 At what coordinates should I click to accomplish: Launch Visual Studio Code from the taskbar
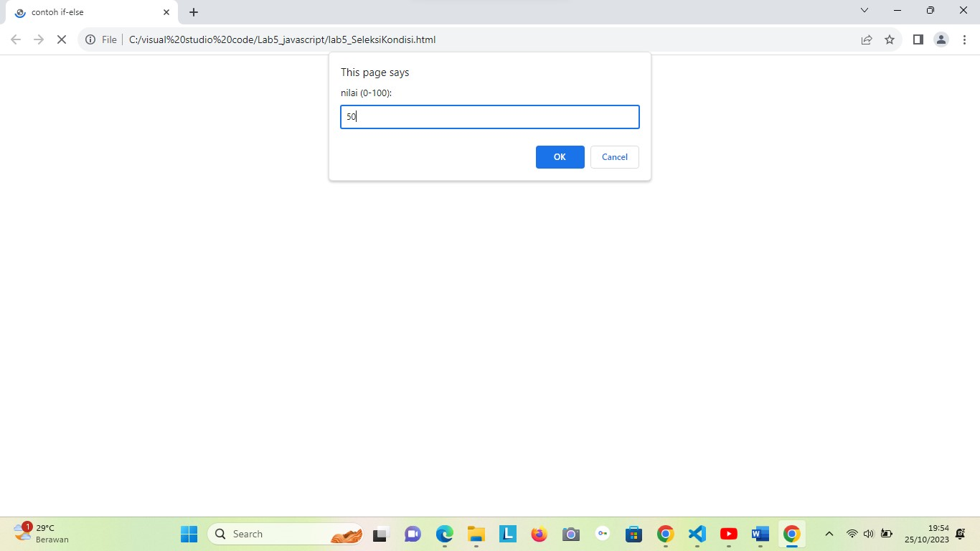[x=697, y=534]
